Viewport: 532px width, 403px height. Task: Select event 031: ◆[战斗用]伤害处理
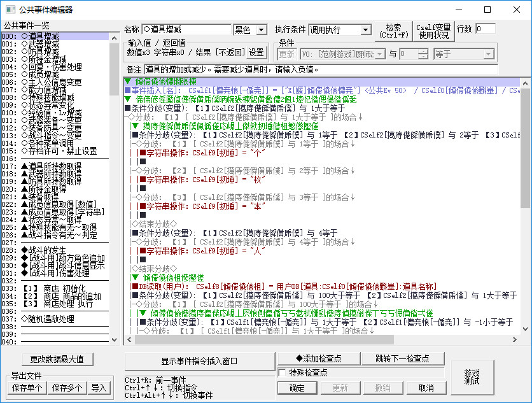(55, 273)
